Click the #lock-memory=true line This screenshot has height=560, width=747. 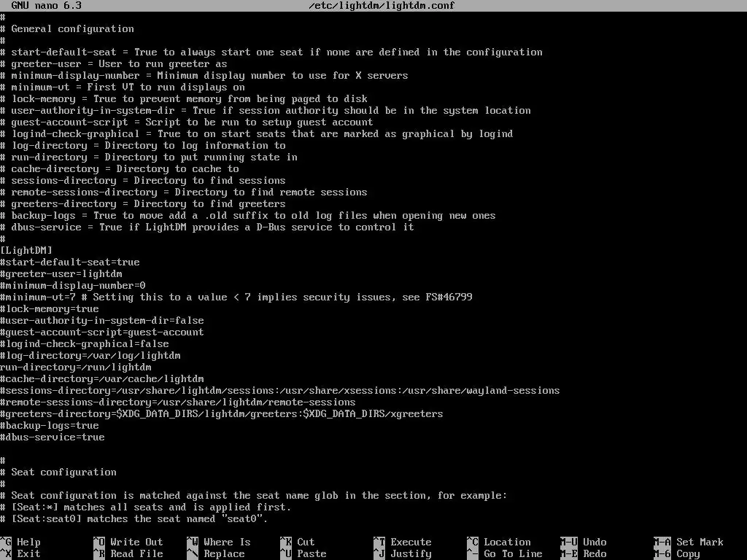pos(50,309)
